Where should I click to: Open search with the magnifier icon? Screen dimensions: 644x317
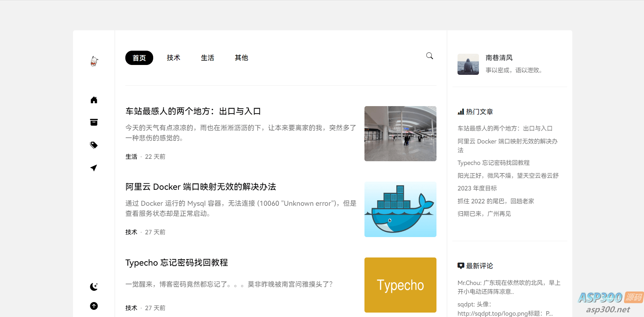(429, 55)
